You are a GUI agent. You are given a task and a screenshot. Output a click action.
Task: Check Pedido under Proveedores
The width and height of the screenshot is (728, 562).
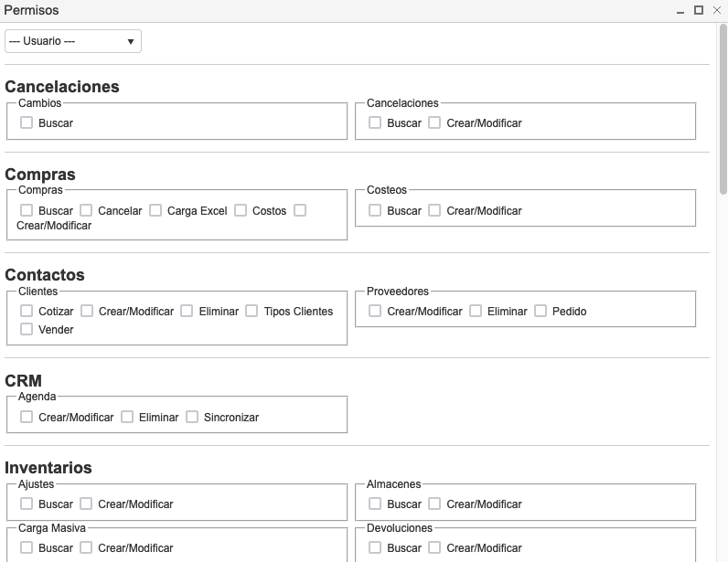541,311
